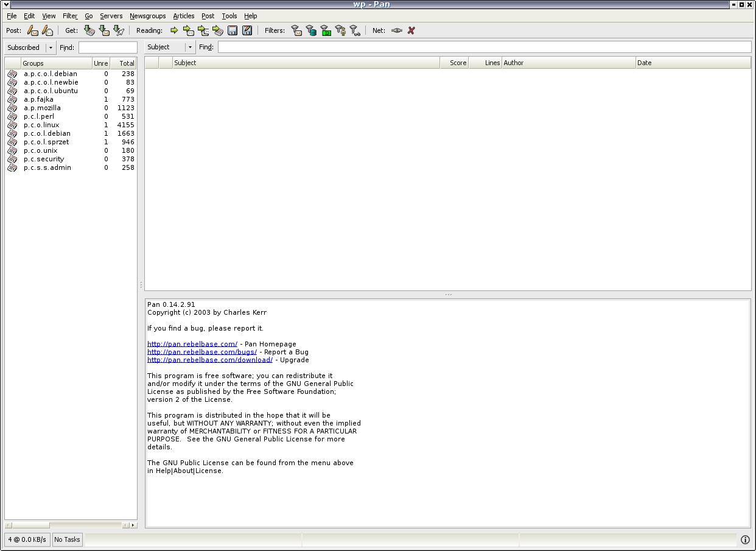
Task: Click the first icon after the Post label
Action: (33, 30)
